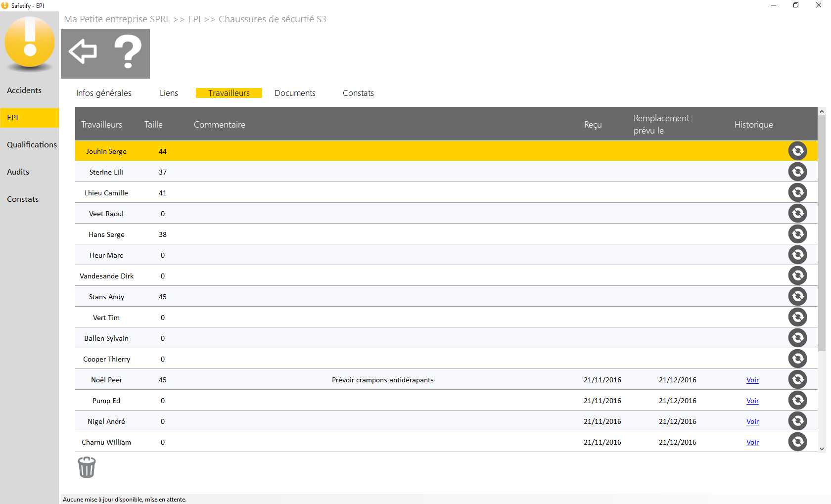Select the Travailleurs tab

pyautogui.click(x=229, y=93)
